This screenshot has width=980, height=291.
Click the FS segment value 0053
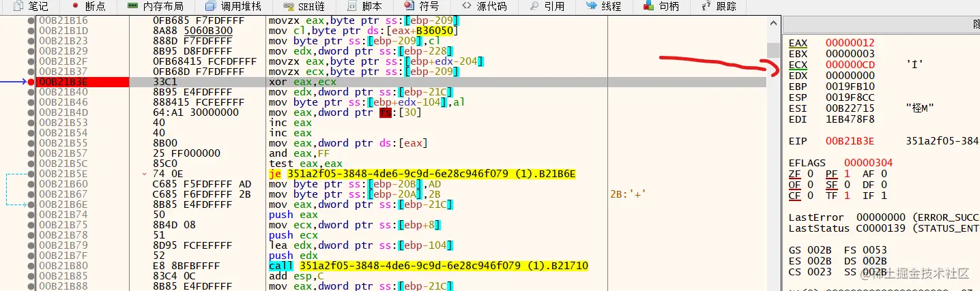click(875, 250)
